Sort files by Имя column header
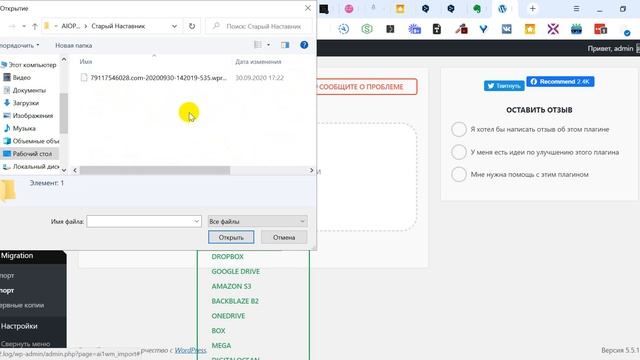 coord(86,62)
